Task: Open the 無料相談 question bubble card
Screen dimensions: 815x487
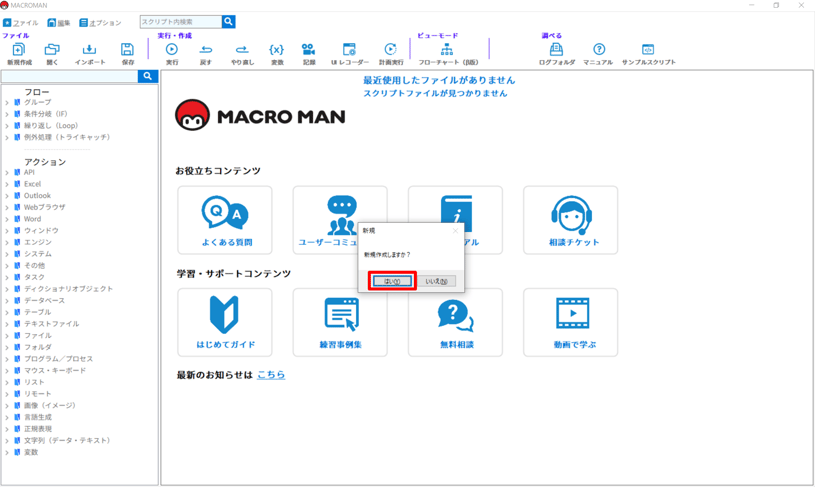Action: pyautogui.click(x=455, y=322)
